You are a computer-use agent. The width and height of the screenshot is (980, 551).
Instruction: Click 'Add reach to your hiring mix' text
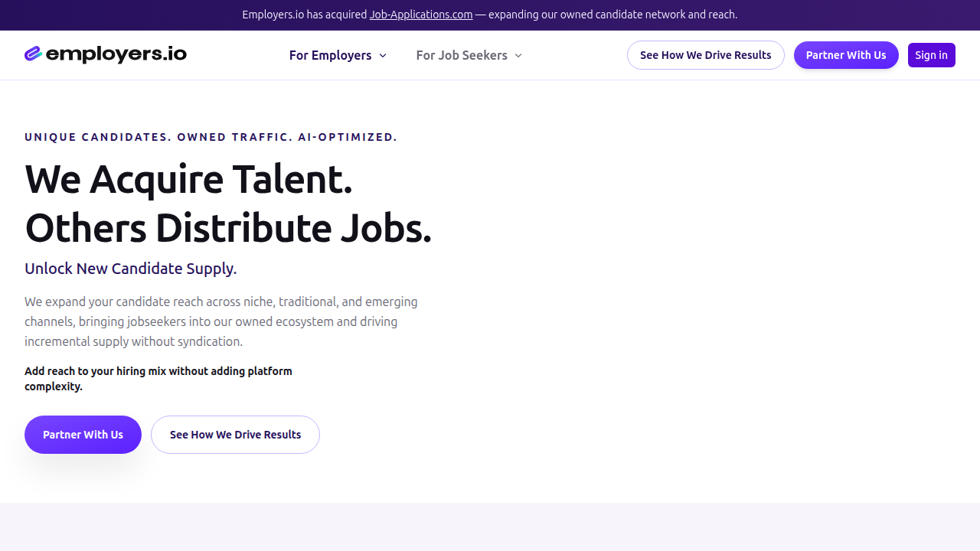(158, 379)
